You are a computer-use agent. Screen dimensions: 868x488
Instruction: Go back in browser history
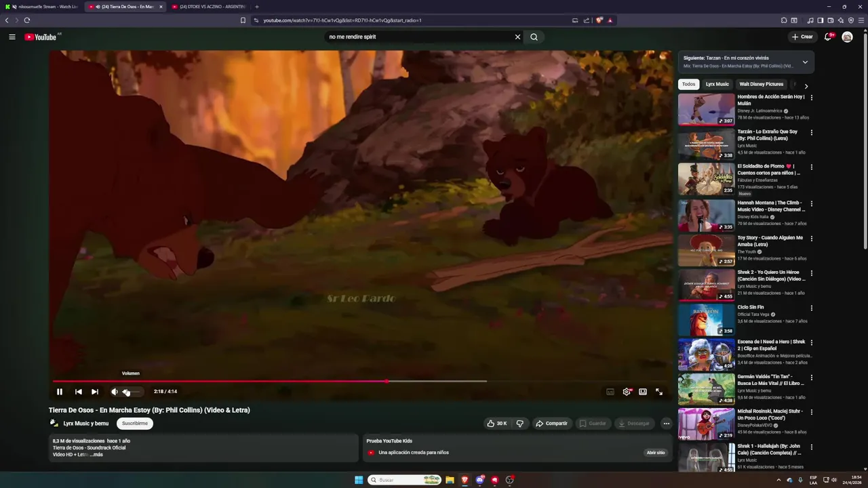(x=7, y=20)
